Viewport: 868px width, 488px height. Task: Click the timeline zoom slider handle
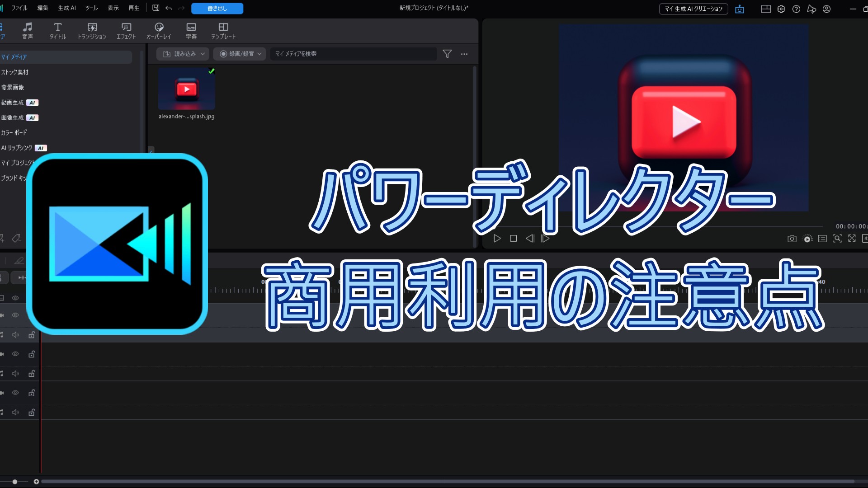click(x=15, y=482)
